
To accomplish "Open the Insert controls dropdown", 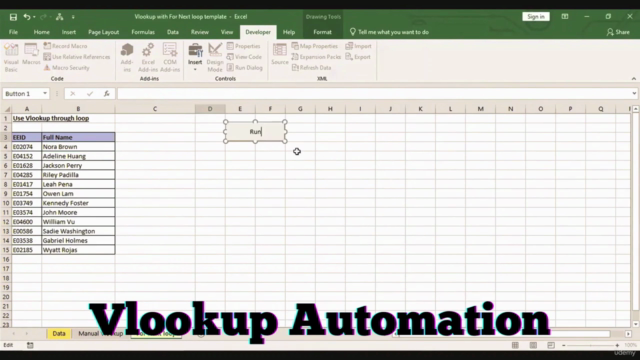I will (195, 58).
